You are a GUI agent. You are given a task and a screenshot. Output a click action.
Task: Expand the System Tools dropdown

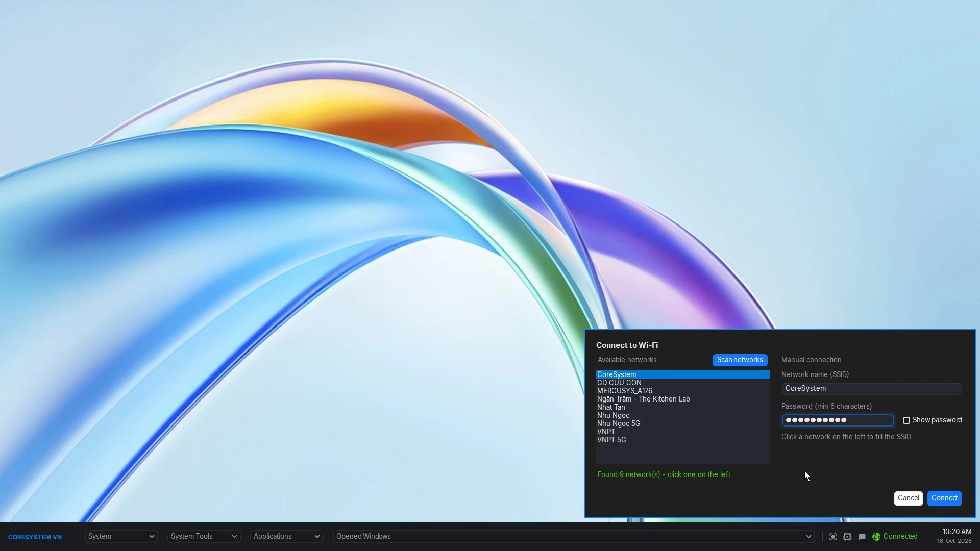[204, 537]
